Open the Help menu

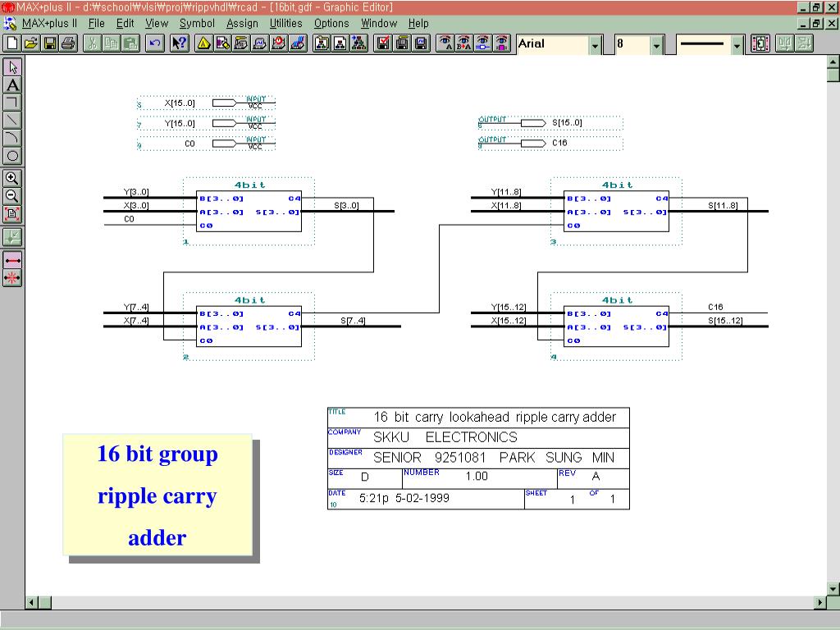coord(418,23)
